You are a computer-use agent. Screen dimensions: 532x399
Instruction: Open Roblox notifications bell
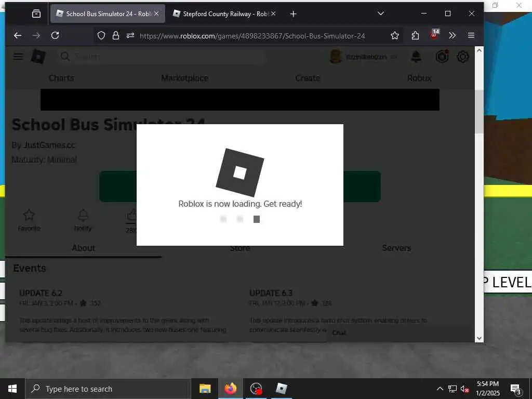click(x=416, y=57)
